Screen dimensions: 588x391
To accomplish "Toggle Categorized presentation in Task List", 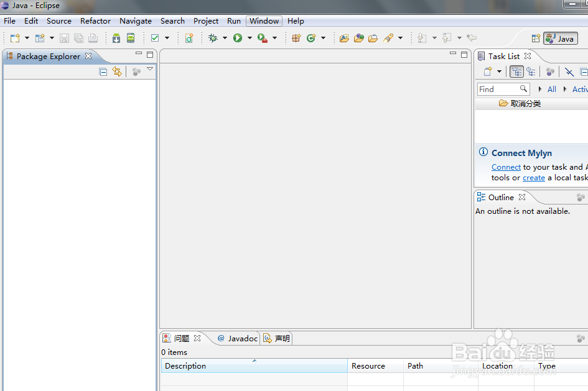I will 516,71.
